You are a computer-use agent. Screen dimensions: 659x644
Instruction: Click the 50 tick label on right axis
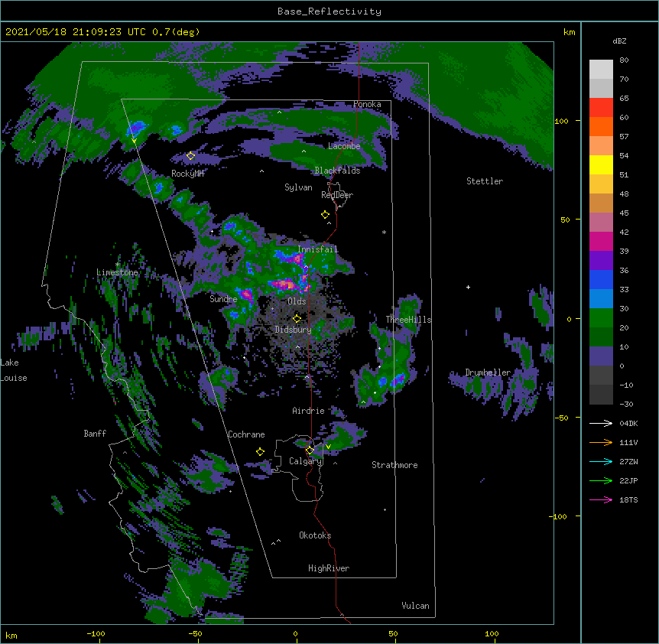tap(565, 220)
